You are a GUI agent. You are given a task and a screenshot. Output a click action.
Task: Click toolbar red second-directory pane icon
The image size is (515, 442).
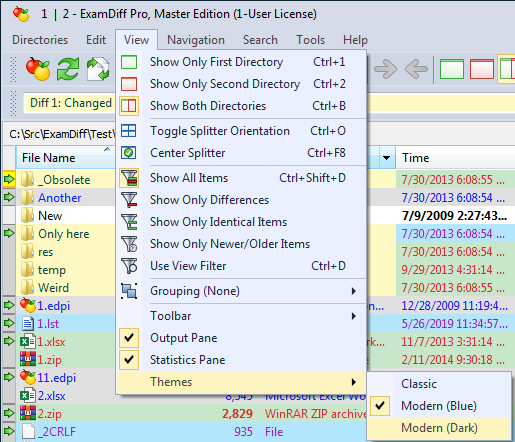point(482,69)
